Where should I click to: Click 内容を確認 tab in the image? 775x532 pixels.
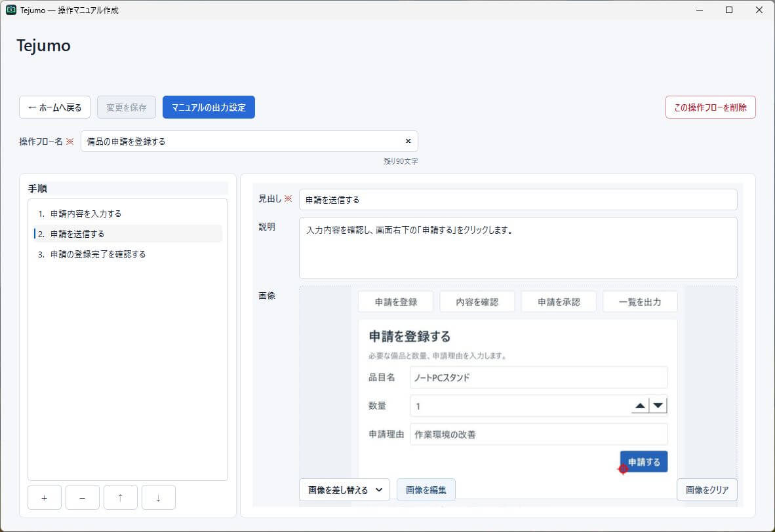pos(477,302)
